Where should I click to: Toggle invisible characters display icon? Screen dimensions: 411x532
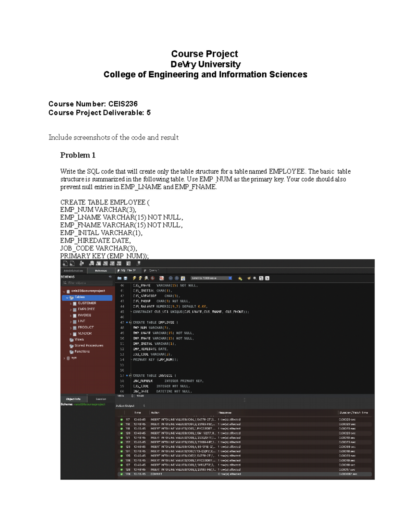pos(261,278)
